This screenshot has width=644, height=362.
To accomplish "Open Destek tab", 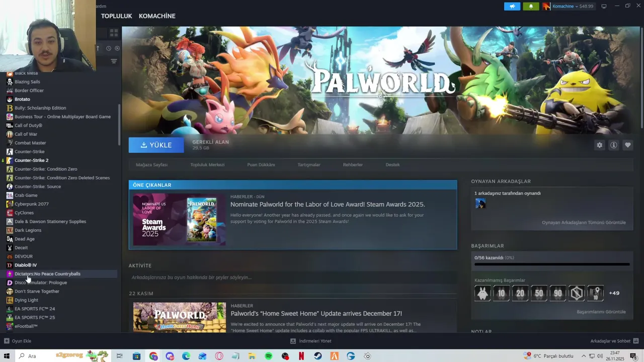I will [392, 164].
